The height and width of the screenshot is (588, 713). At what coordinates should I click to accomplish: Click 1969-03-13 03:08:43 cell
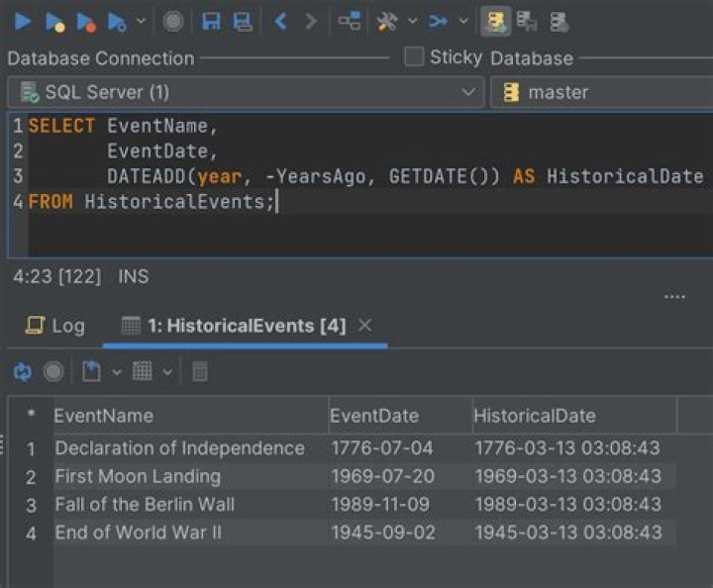(x=574, y=477)
